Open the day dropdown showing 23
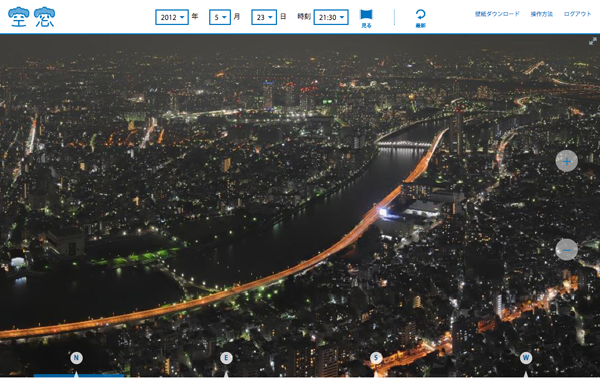 [x=264, y=17]
